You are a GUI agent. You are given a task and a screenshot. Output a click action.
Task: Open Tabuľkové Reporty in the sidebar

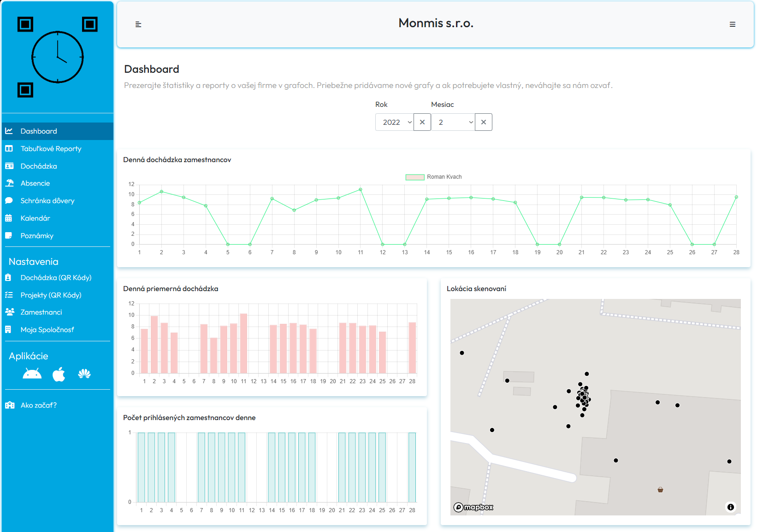(x=57, y=149)
